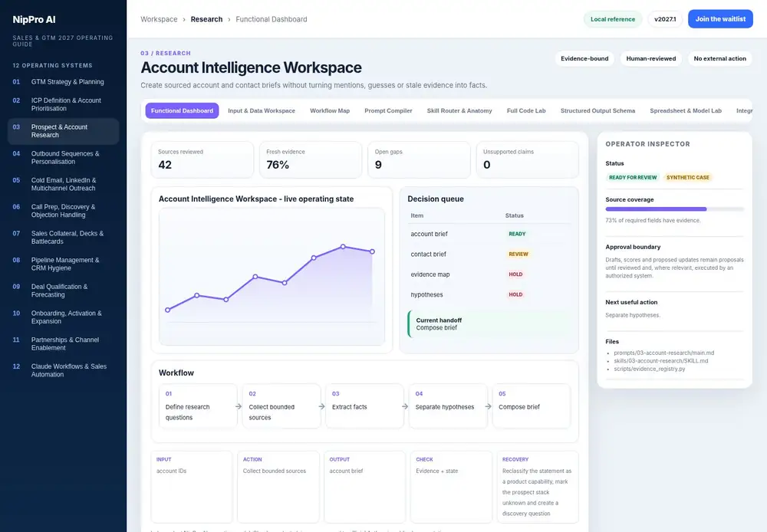Click Workspace breadcrumb
Screen dimensions: 767x532
point(159,19)
